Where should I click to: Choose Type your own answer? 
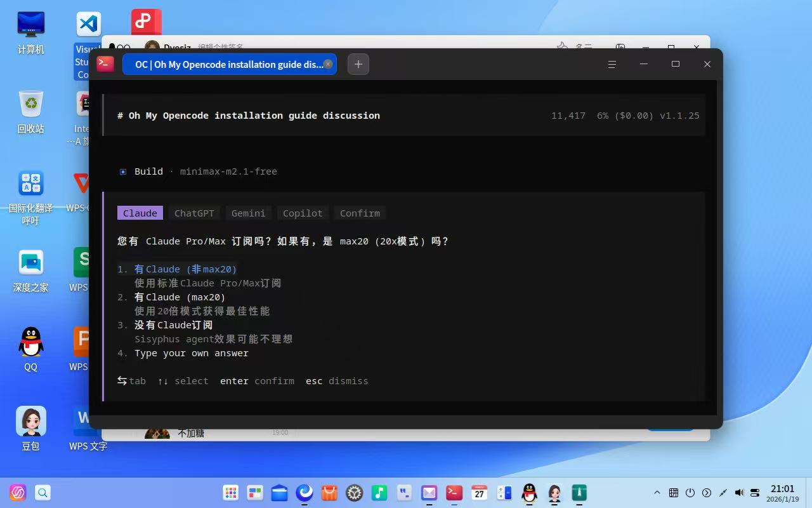tap(191, 353)
